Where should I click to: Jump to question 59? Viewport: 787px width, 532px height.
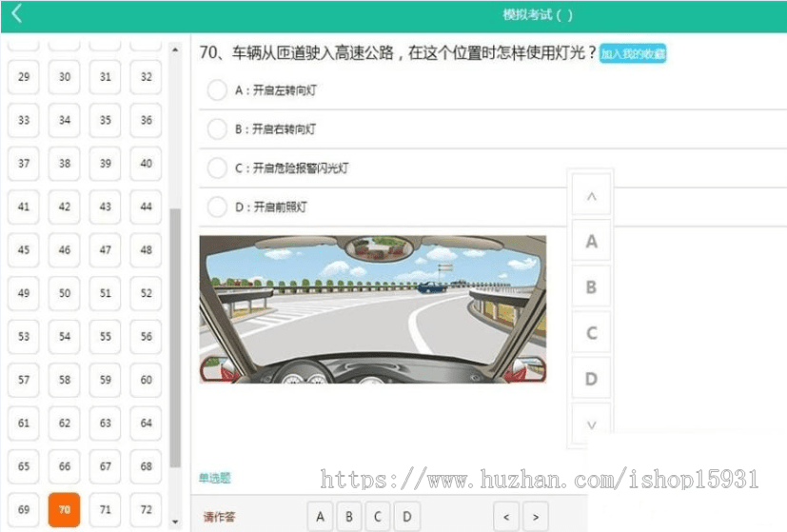(x=105, y=380)
